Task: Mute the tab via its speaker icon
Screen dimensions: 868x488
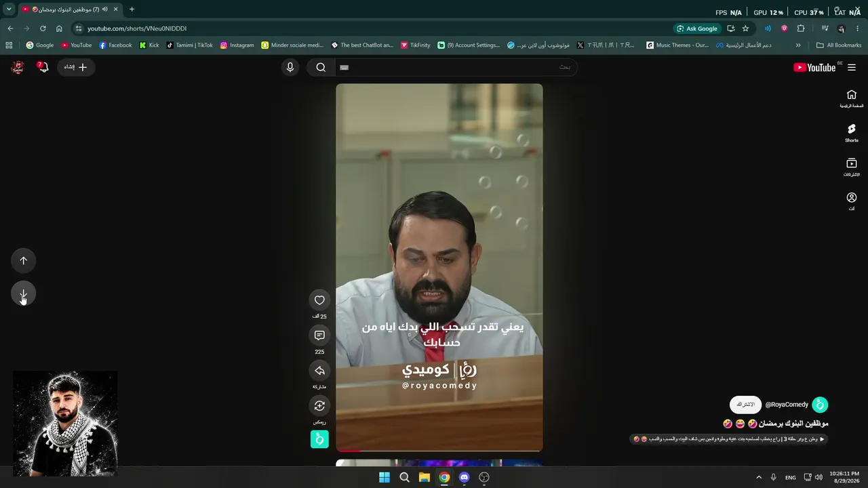Action: click(104, 9)
